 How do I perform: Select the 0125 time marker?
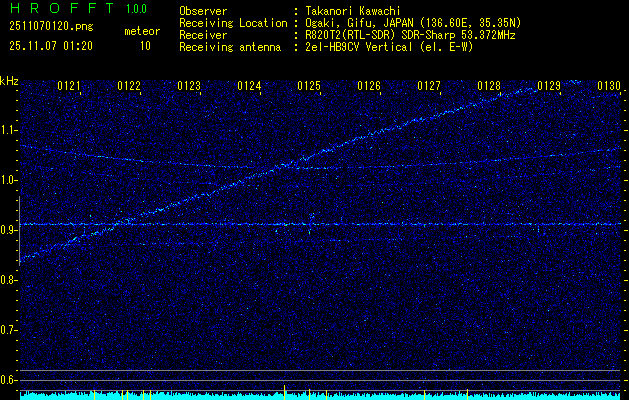309,87
